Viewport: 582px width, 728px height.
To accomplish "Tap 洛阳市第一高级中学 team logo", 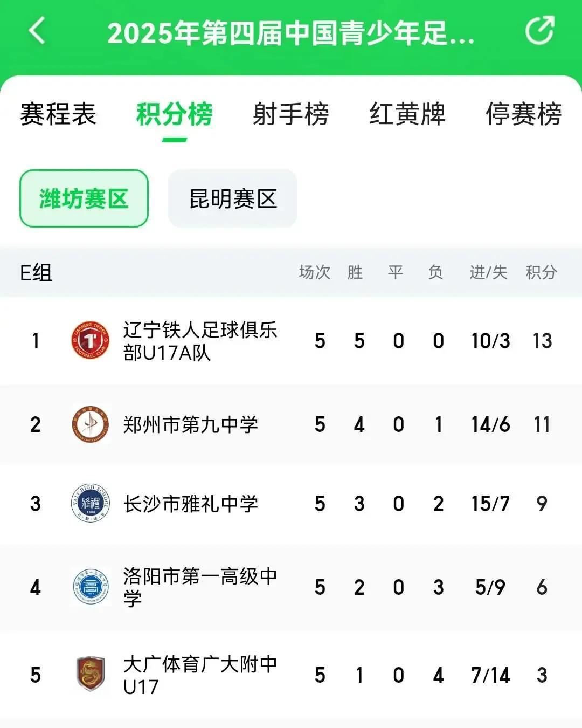I will pyautogui.click(x=91, y=587).
